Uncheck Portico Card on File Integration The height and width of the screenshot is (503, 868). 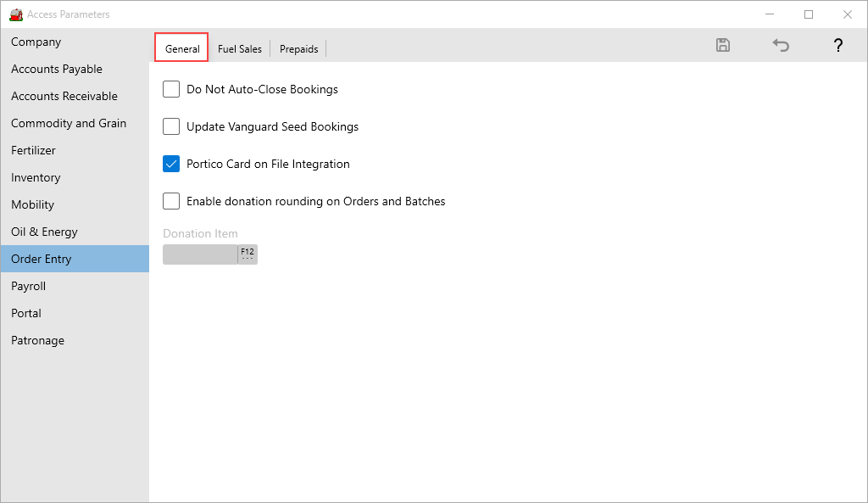(171, 164)
